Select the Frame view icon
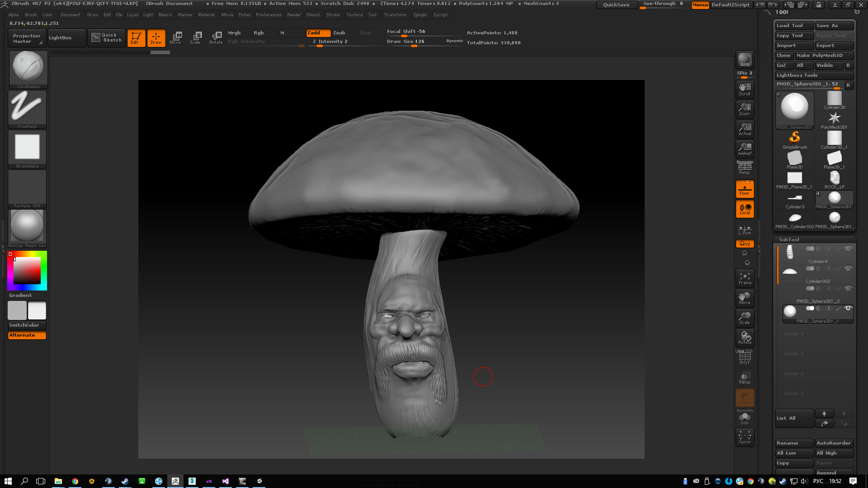This screenshot has height=488, width=868. [x=745, y=278]
